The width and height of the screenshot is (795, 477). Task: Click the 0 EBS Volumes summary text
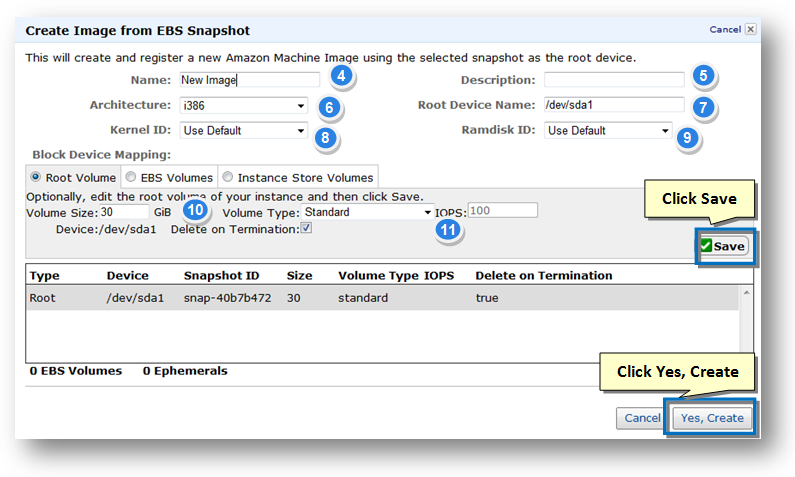[x=76, y=371]
